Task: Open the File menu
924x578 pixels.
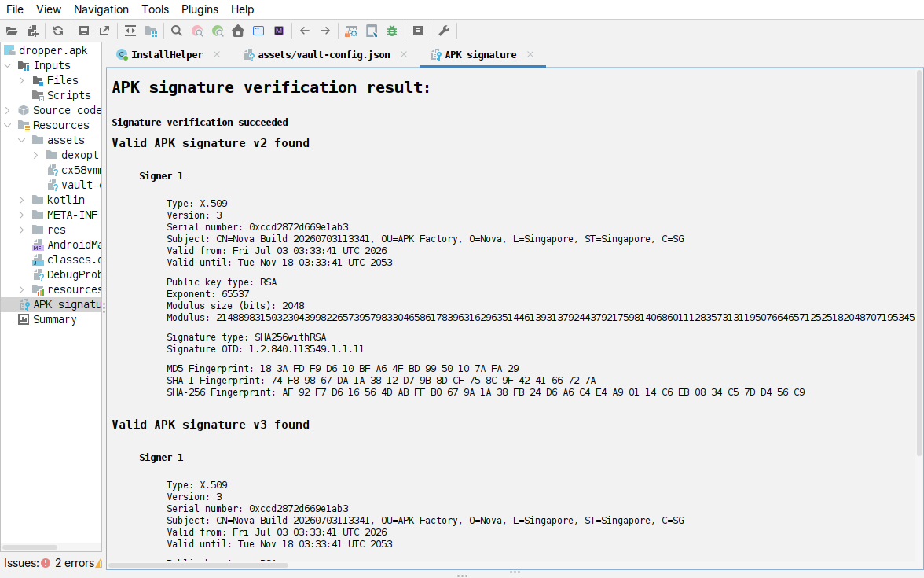Action: (x=15, y=9)
